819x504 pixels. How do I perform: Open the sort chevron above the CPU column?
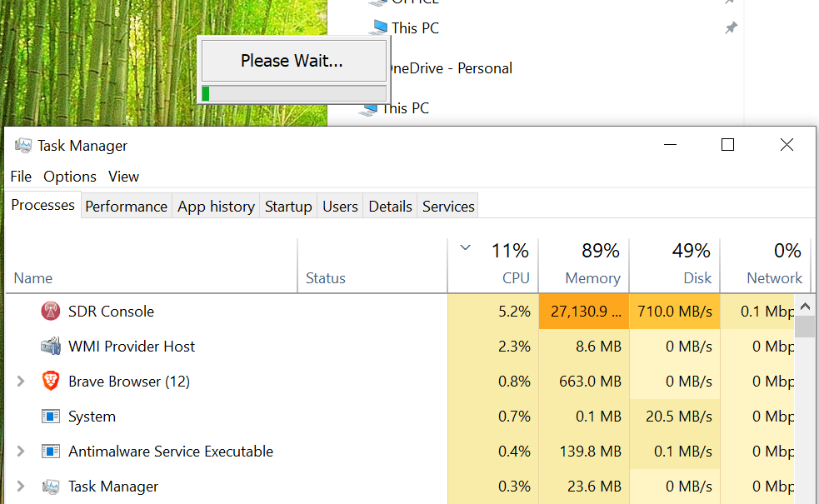[x=465, y=248]
